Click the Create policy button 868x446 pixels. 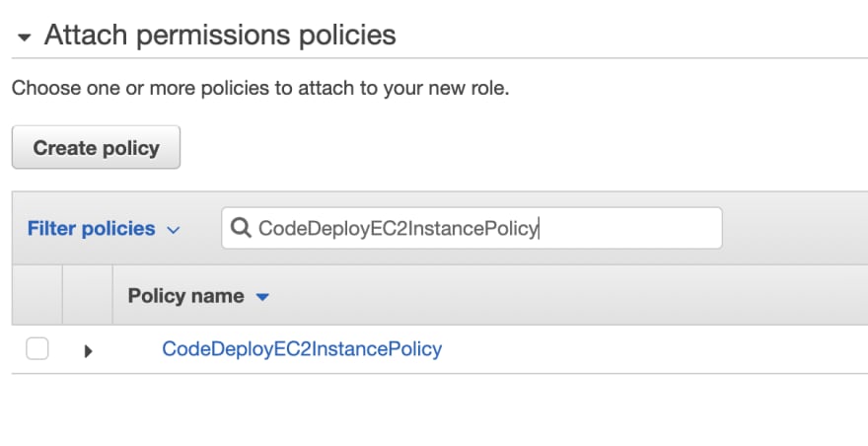[96, 147]
